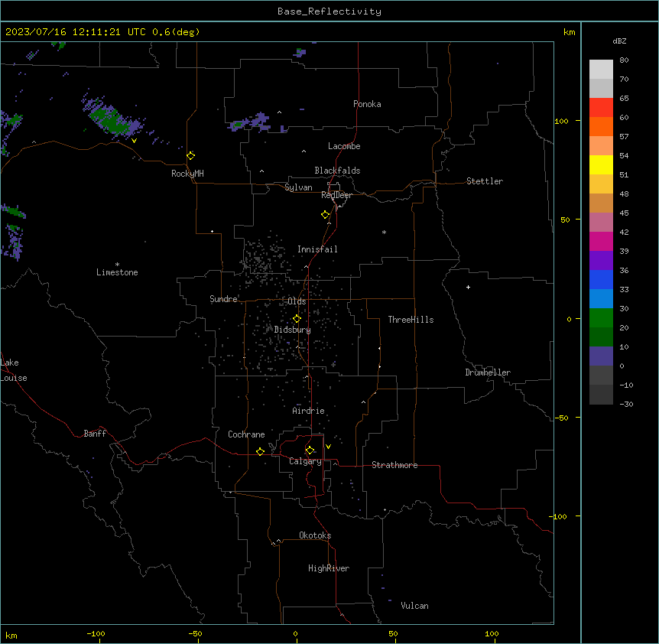The height and width of the screenshot is (644, 659).
Task: Click the asterisk marker above Limestone
Action: pos(117,265)
